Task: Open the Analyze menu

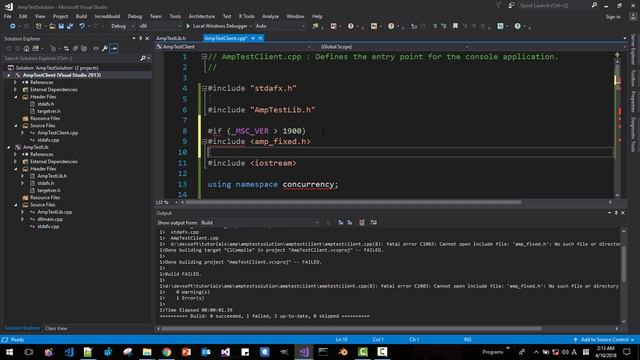Action: pos(270,16)
